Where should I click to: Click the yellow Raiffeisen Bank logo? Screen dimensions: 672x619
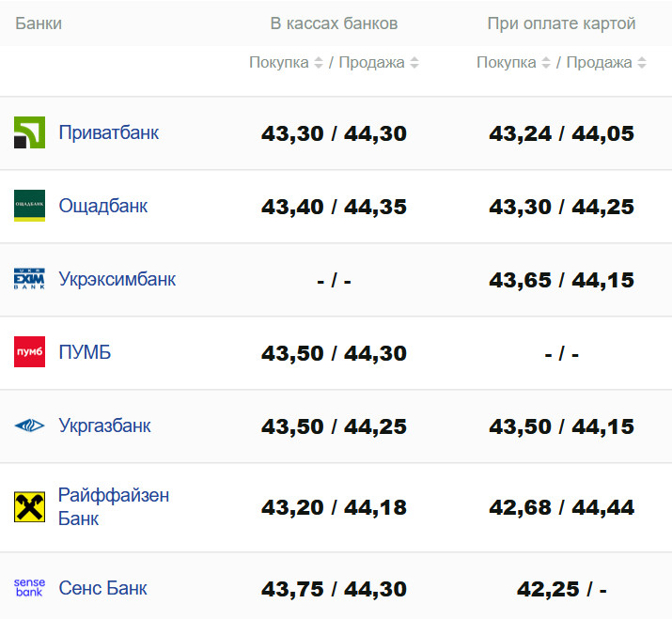(x=29, y=506)
